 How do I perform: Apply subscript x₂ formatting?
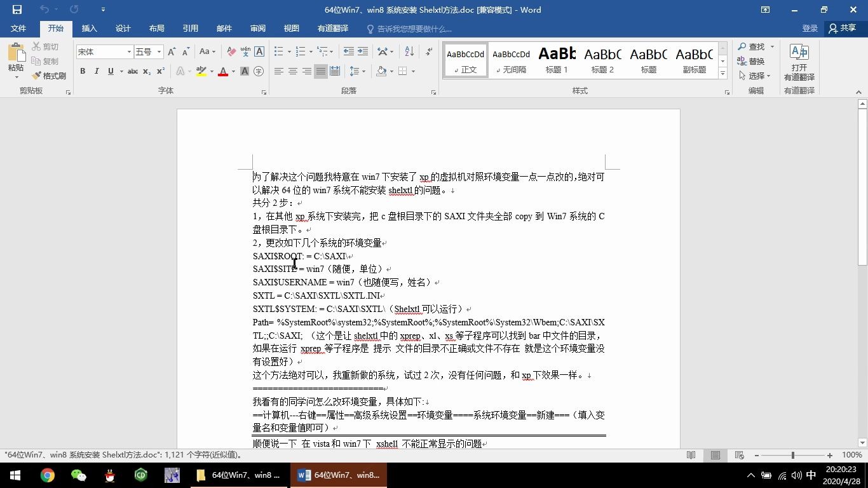click(147, 71)
